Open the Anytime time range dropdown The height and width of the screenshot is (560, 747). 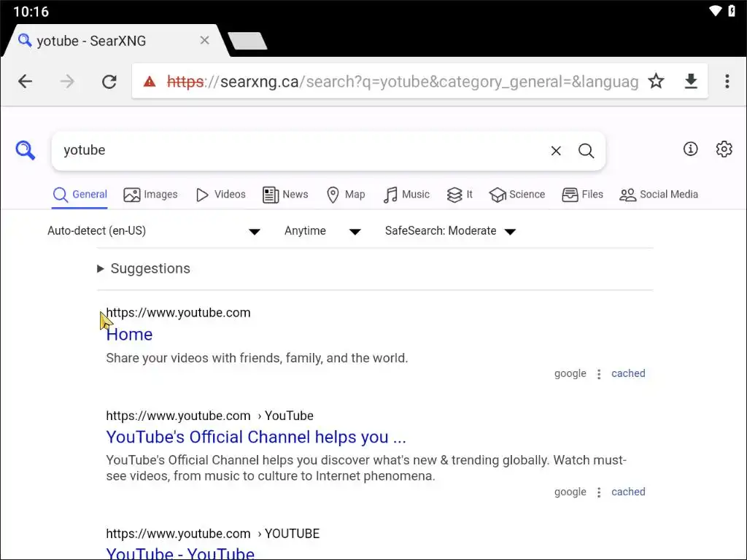322,231
